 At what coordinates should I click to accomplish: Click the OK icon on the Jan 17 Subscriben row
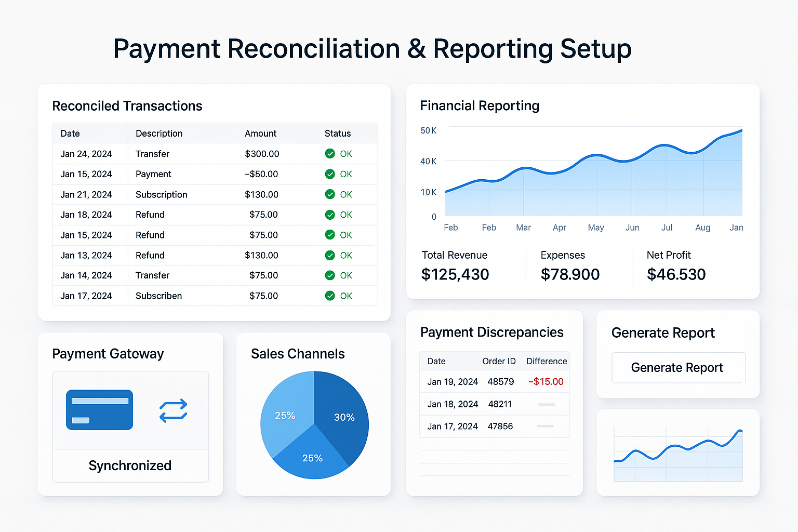click(x=330, y=296)
